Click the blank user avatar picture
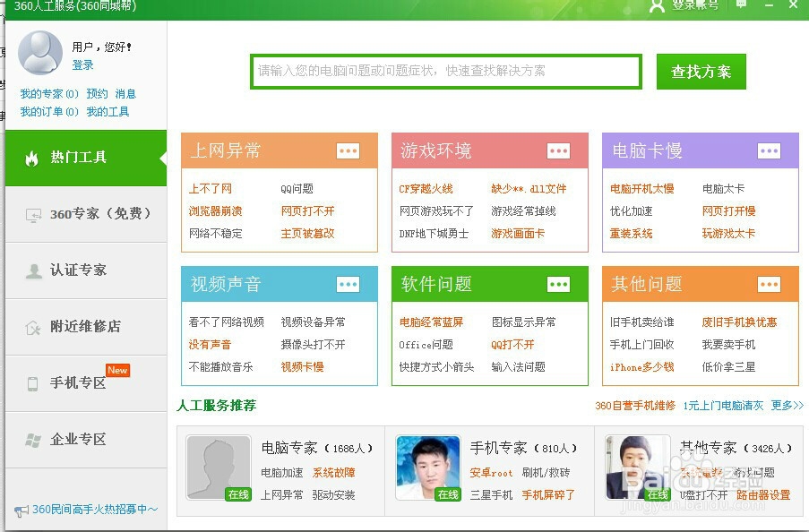The height and width of the screenshot is (532, 809). coord(39,52)
